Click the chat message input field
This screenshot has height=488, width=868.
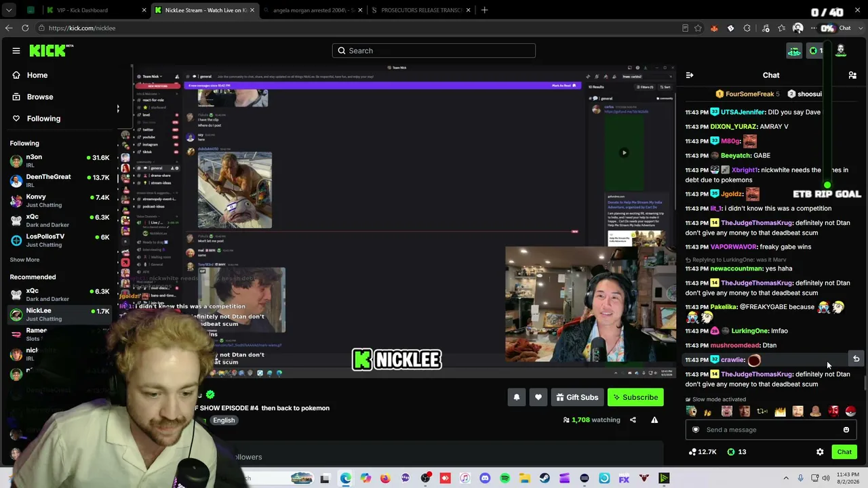tap(771, 430)
